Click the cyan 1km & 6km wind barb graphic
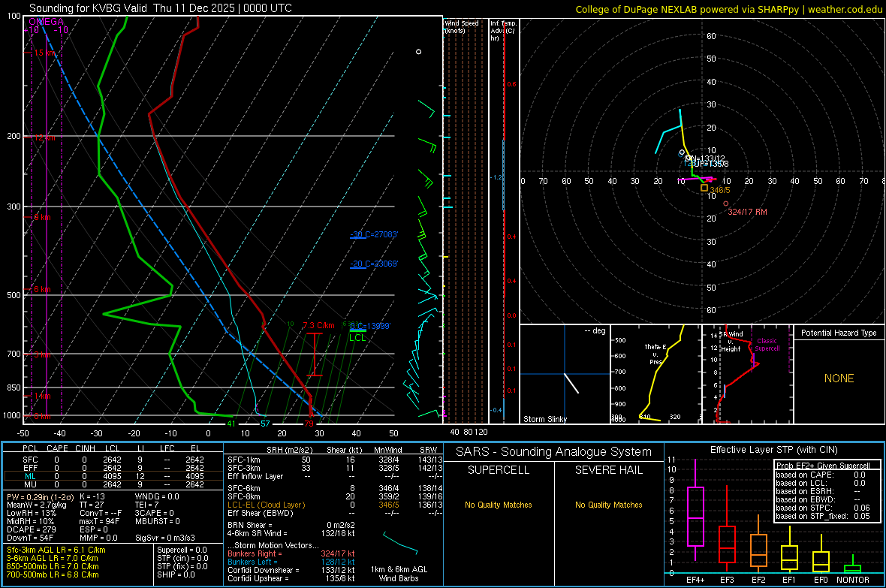886x588 pixels. click(400, 542)
